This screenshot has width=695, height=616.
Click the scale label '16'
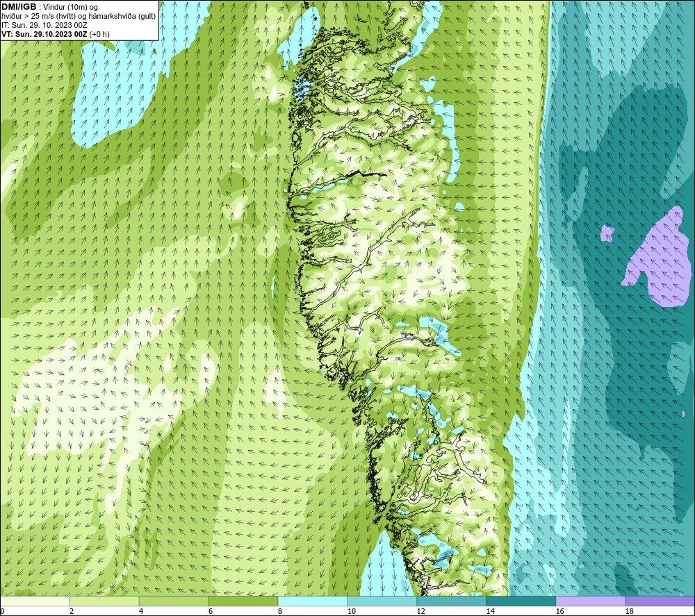click(x=559, y=612)
